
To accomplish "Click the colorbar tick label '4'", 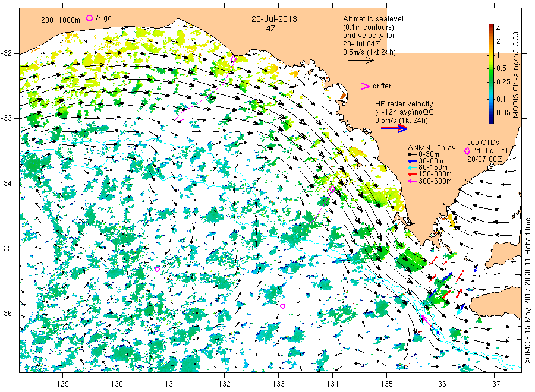I will click(498, 29).
